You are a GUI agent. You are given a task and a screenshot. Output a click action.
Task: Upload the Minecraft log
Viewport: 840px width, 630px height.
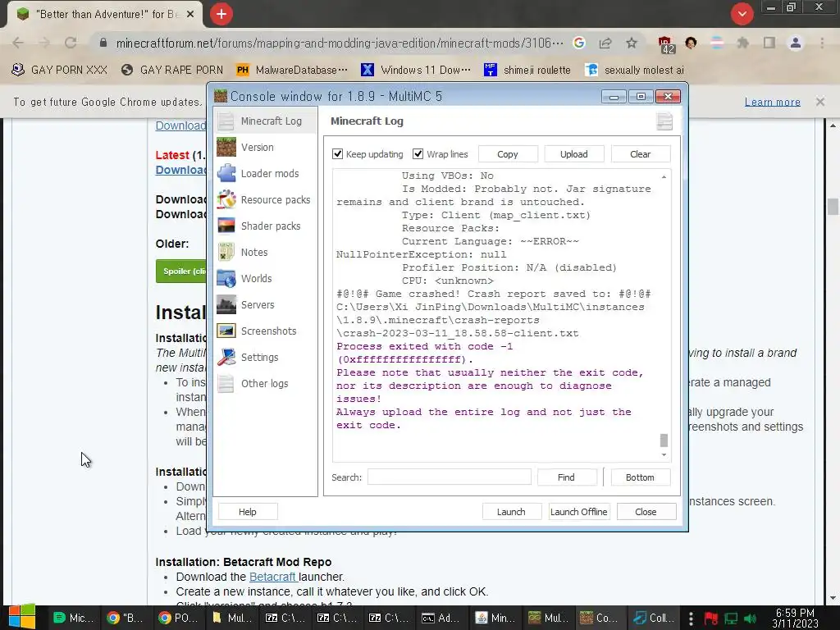573,154
